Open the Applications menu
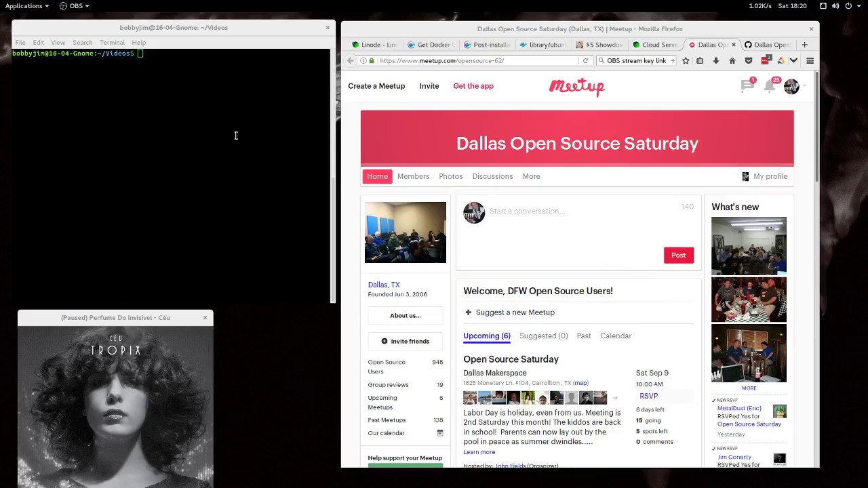The width and height of the screenshot is (868, 488). click(27, 5)
